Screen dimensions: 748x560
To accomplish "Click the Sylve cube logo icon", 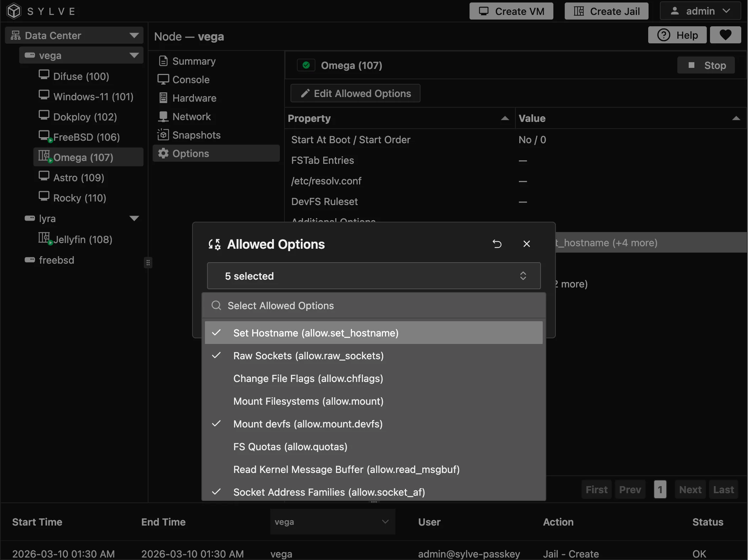I will tap(14, 11).
